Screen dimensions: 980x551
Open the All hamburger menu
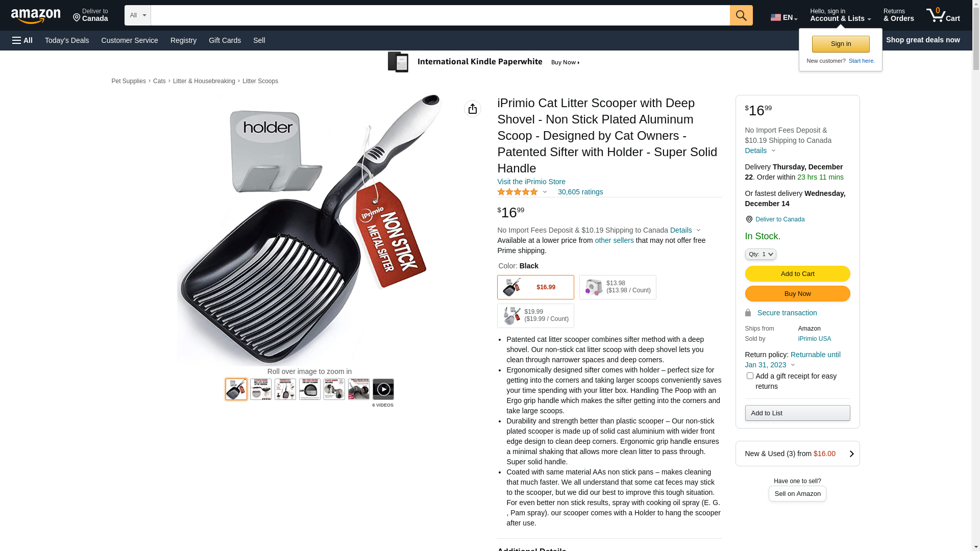coord(22,40)
